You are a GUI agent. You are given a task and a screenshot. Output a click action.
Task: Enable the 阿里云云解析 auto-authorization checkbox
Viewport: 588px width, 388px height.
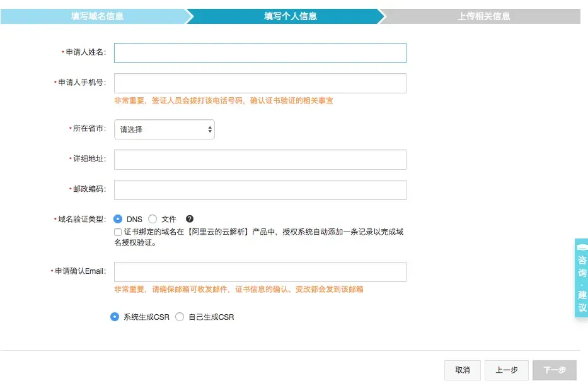pyautogui.click(x=118, y=232)
